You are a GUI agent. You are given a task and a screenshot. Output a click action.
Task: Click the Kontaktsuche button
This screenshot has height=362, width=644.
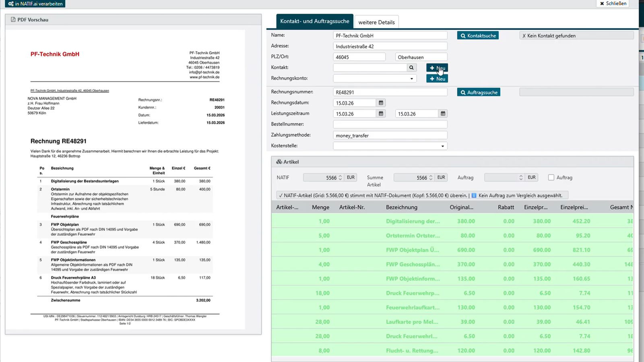[x=478, y=35]
